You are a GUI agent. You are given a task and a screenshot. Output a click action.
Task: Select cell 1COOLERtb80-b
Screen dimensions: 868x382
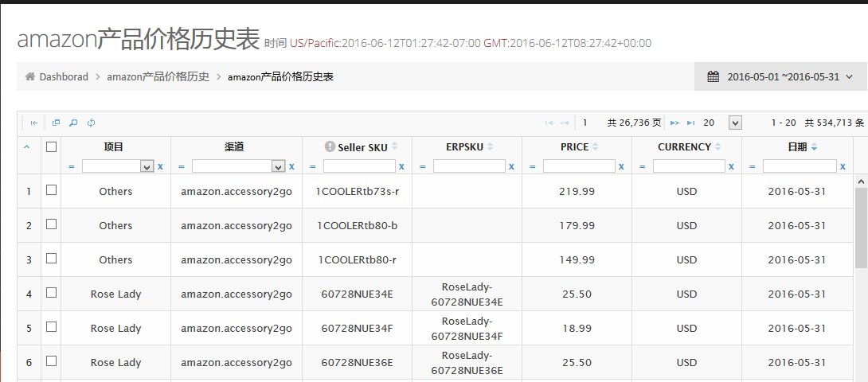[357, 226]
